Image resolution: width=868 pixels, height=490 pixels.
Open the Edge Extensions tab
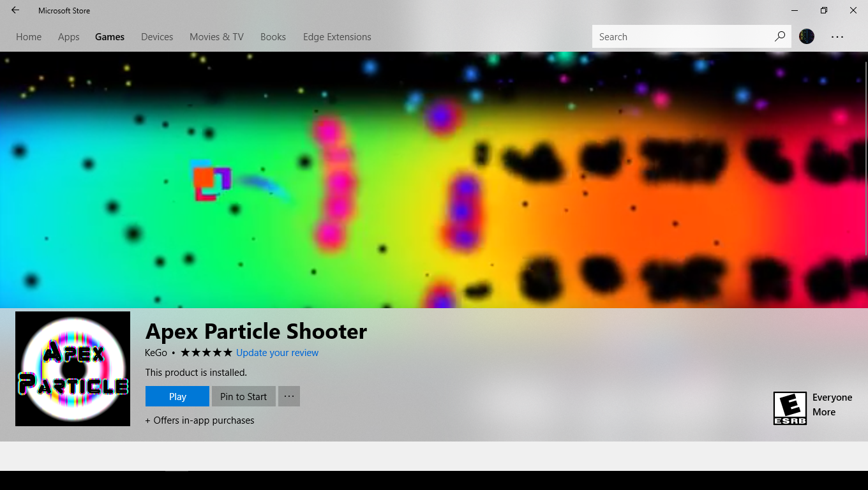coord(337,37)
